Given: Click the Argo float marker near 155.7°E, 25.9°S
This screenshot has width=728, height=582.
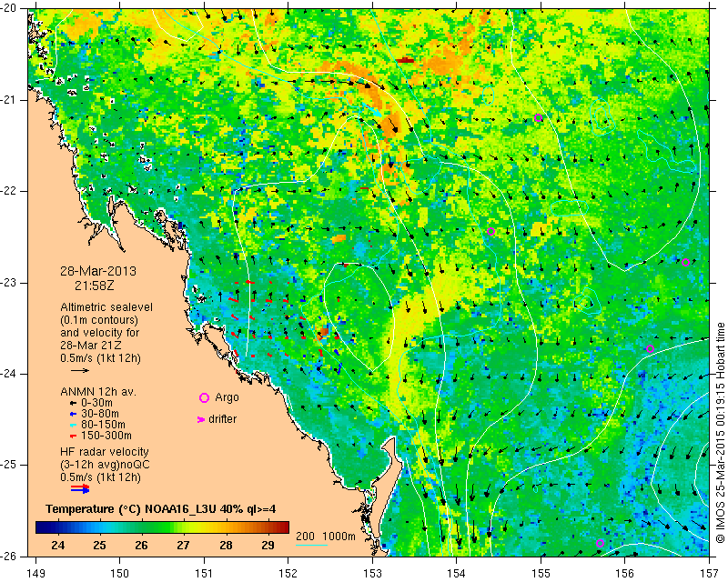Looking at the screenshot, I should (x=600, y=543).
